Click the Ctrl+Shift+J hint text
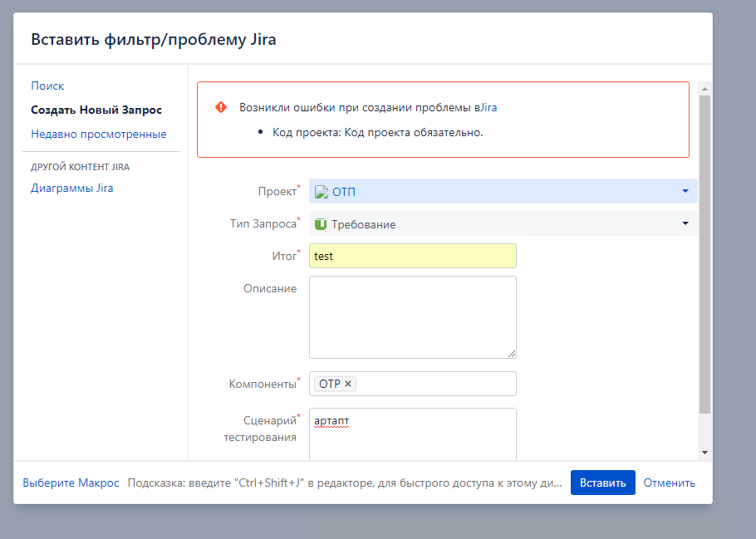 pos(345,483)
